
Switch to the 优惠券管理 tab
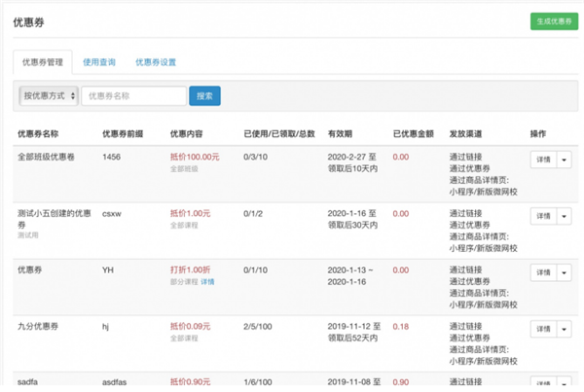point(42,62)
